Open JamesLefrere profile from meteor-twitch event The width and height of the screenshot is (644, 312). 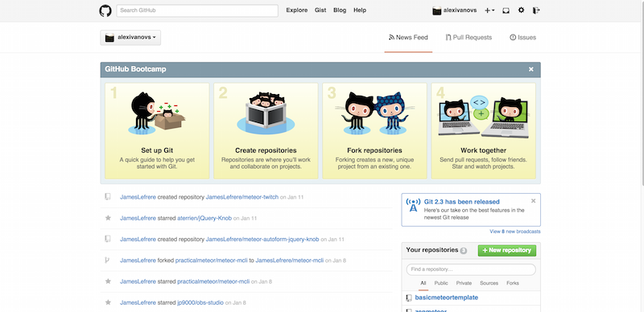tap(138, 197)
